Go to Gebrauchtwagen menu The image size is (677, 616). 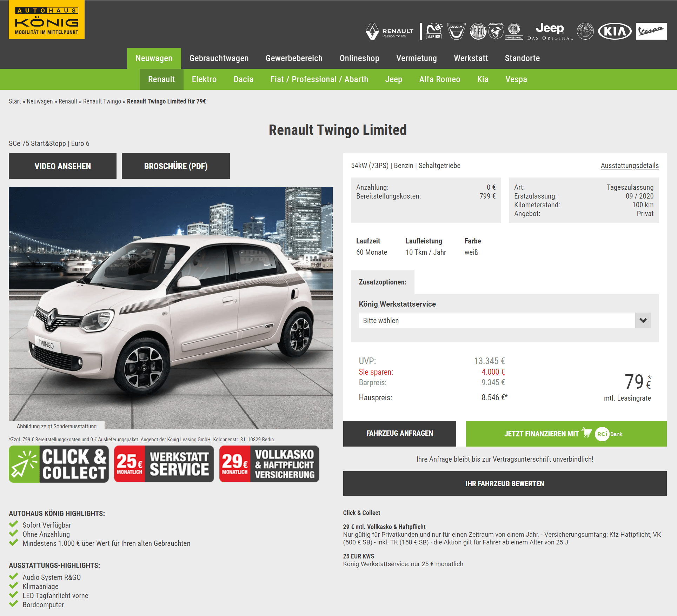[219, 58]
